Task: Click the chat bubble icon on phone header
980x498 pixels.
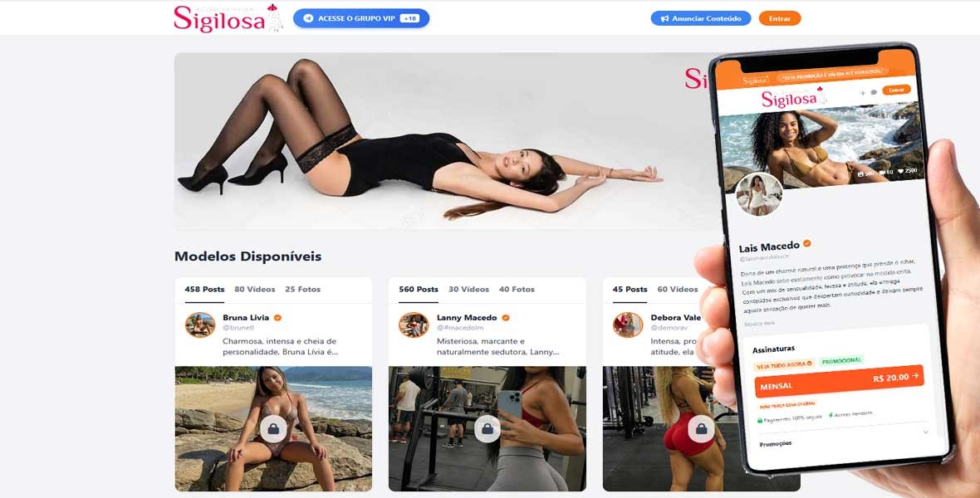Action: click(x=874, y=92)
